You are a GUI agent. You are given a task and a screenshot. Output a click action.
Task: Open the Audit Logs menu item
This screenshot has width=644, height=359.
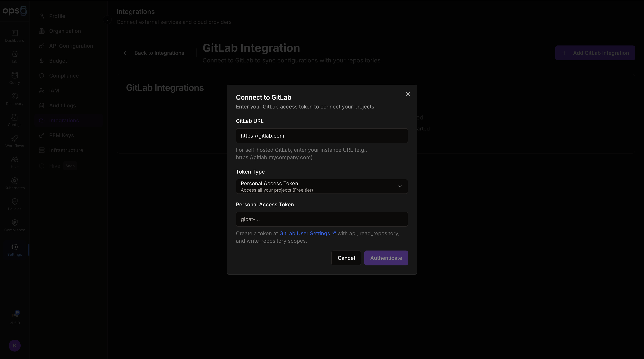[x=62, y=106]
